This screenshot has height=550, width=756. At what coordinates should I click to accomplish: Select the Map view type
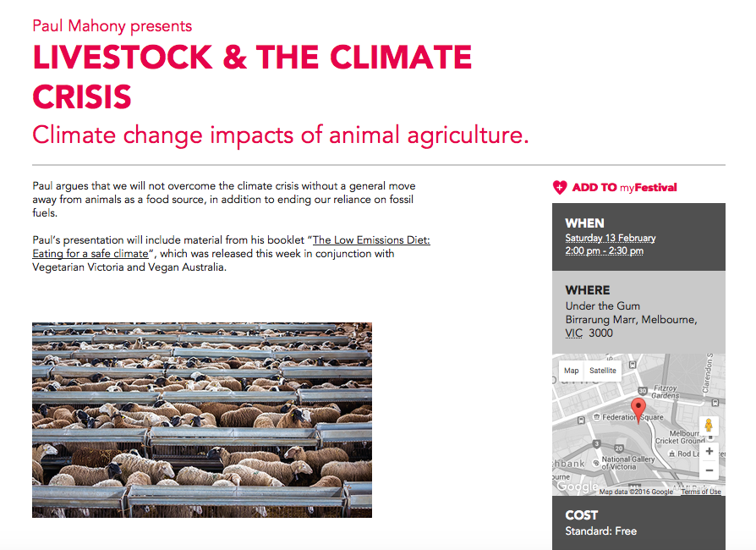pyautogui.click(x=572, y=371)
